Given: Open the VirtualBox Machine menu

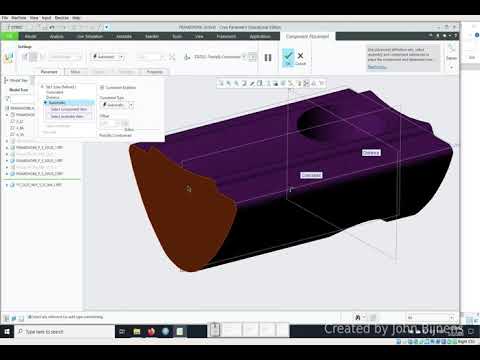Looking at the screenshot, I should tap(19, 18).
